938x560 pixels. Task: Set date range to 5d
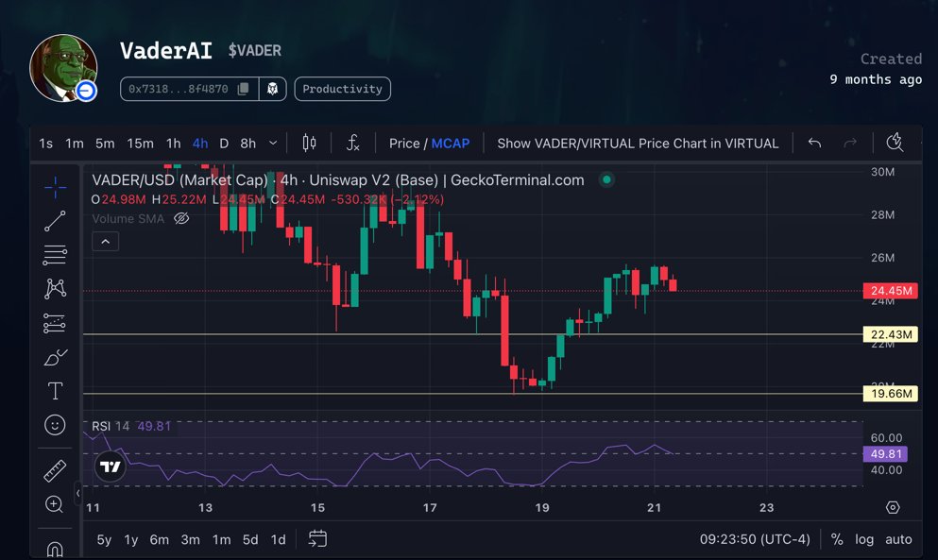click(250, 539)
